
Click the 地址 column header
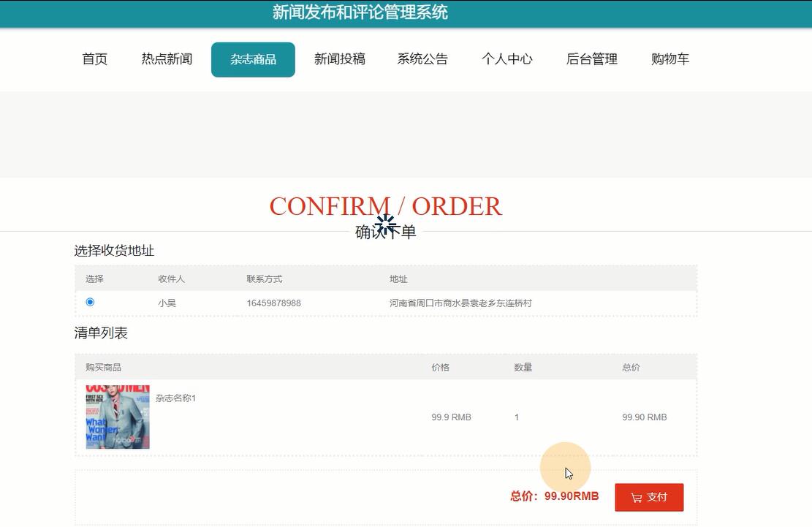(398, 279)
